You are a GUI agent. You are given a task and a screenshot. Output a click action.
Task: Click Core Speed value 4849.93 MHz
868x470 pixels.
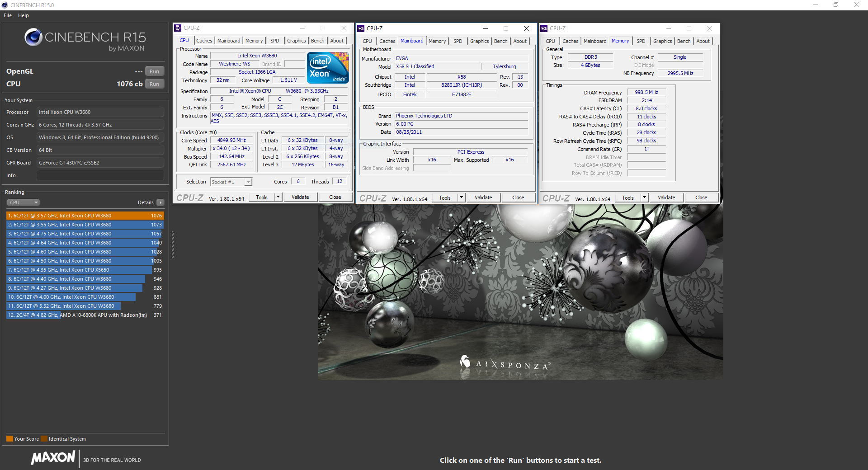click(231, 141)
